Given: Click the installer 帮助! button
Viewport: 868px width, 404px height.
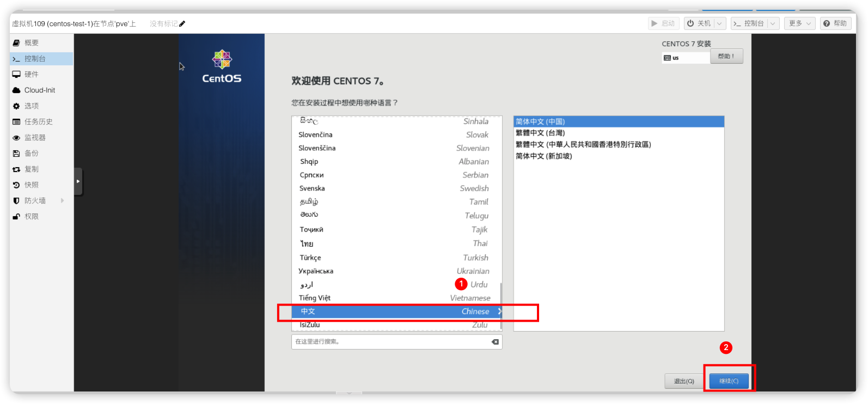Looking at the screenshot, I should 726,57.
